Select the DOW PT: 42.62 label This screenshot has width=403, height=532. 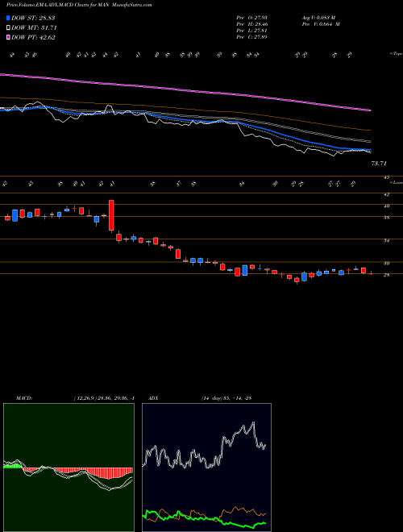pos(33,37)
